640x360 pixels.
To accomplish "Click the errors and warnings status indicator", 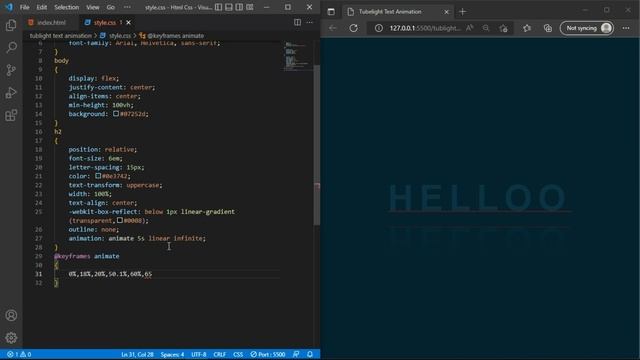I will point(19,354).
